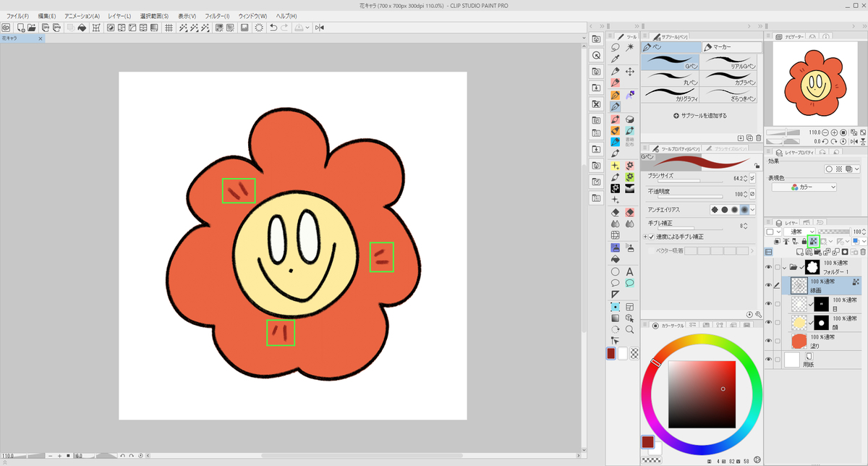Open the blending mode 通常 dropdown
This screenshot has width=868, height=466.
[801, 232]
